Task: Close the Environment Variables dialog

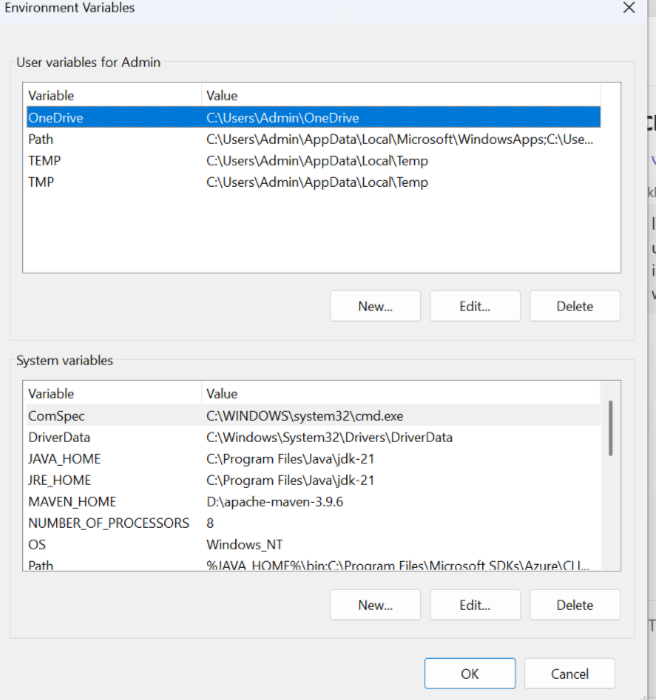Action: (x=629, y=8)
